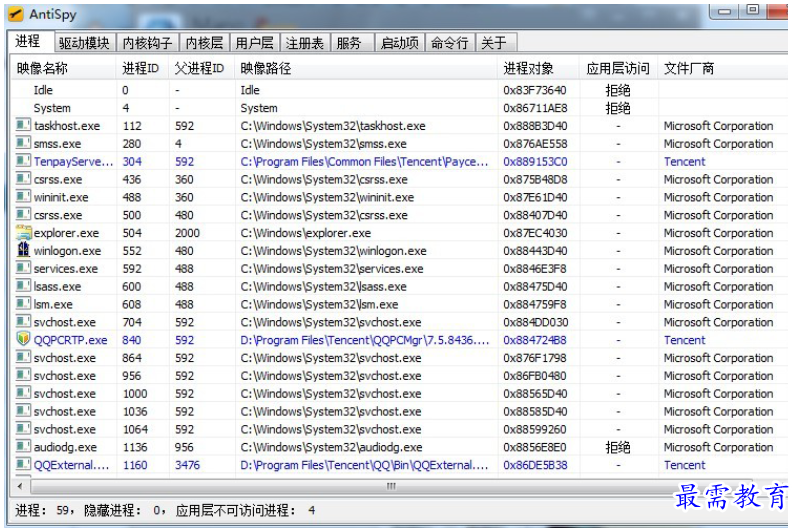Screen dimensions: 797x528
Task: Click process object 0x83F73640
Action: coord(535,90)
